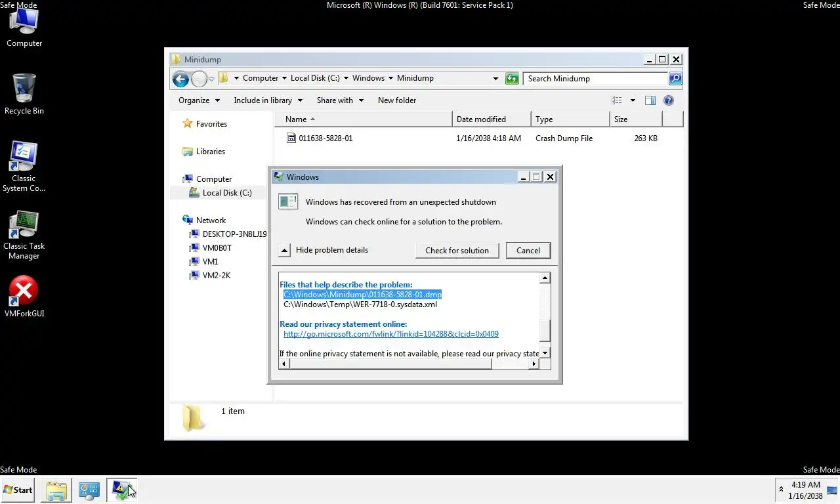Open the Share with dropdown
The height and width of the screenshot is (504, 840).
coord(339,100)
